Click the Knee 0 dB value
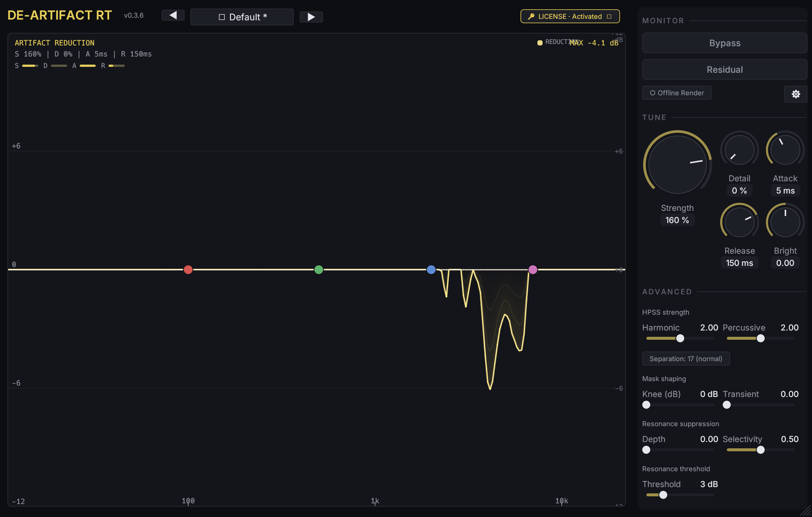The image size is (812, 517). [x=709, y=394]
